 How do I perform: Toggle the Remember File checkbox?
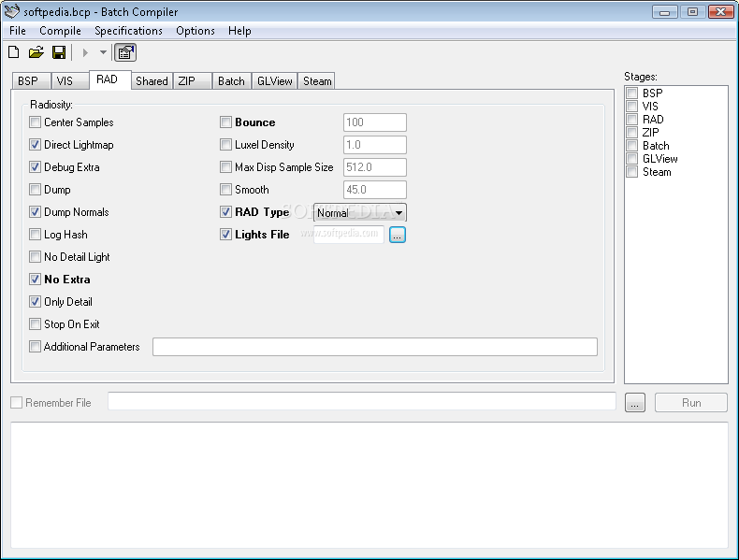point(17,403)
